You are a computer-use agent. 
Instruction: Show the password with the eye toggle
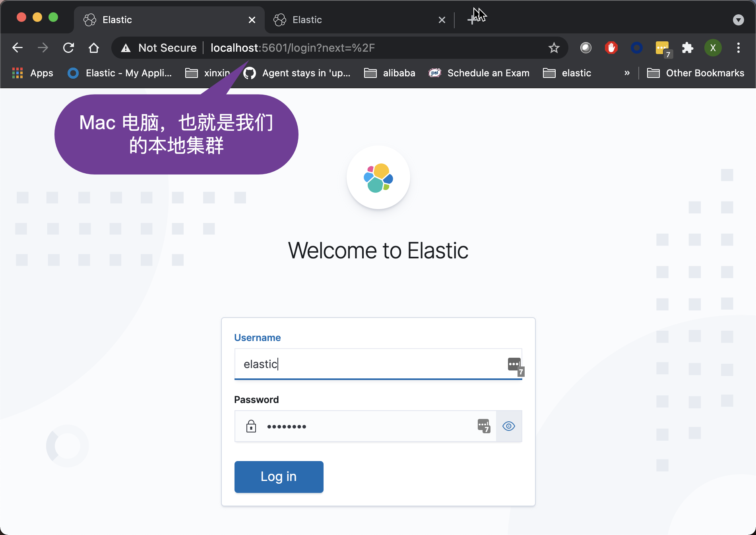(x=509, y=426)
